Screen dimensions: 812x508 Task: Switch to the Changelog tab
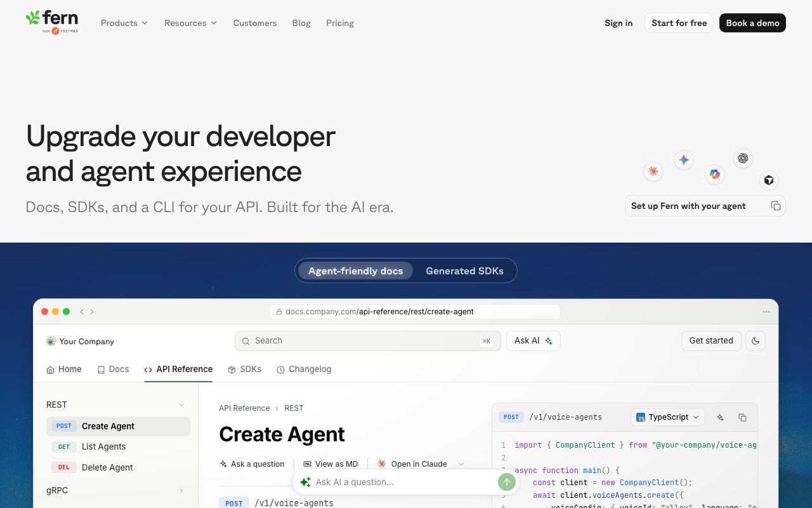coord(304,369)
